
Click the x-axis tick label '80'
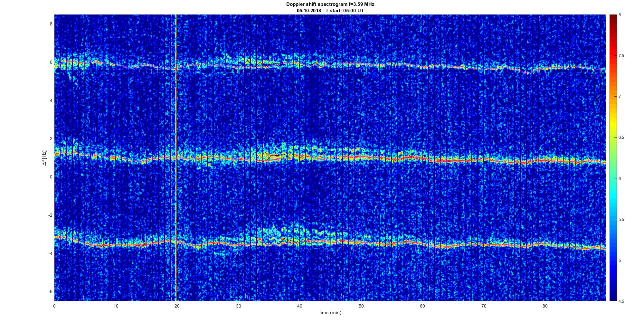(x=545, y=306)
